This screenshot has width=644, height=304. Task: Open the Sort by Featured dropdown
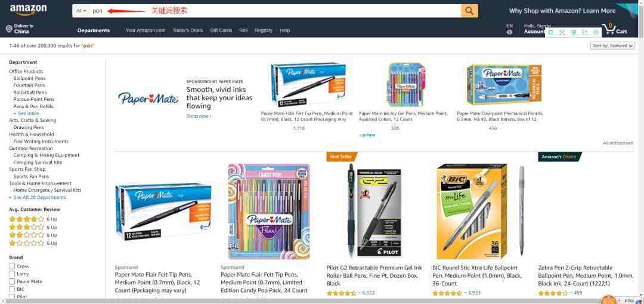612,45
